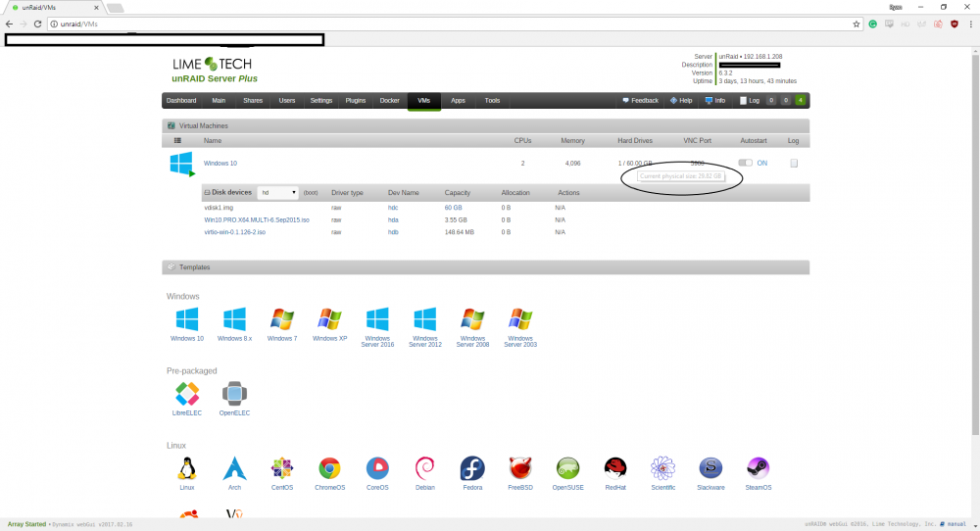Open the Help toggle

681,101
